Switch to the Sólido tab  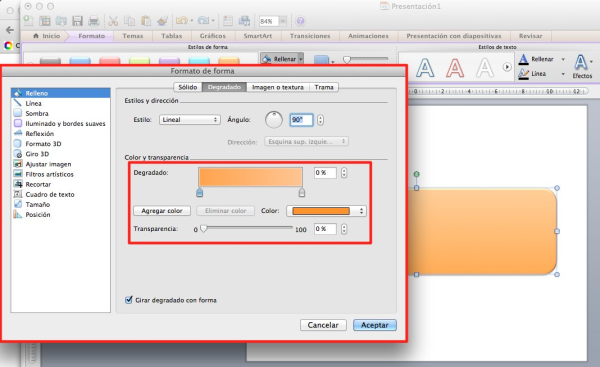coord(188,87)
